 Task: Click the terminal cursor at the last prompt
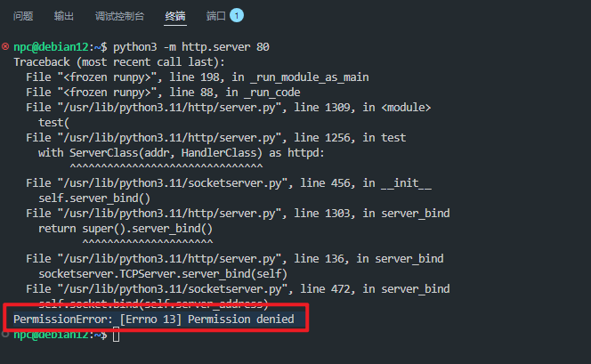pos(116,335)
